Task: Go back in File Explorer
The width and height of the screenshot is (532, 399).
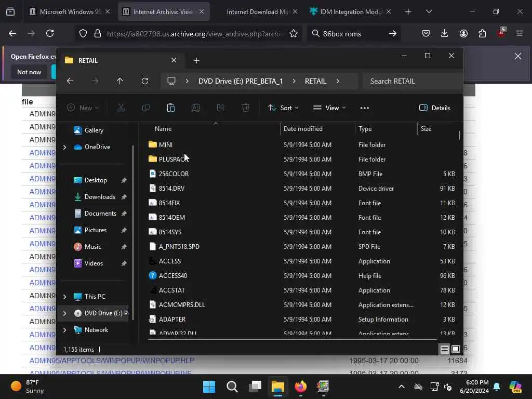Action: [70, 81]
